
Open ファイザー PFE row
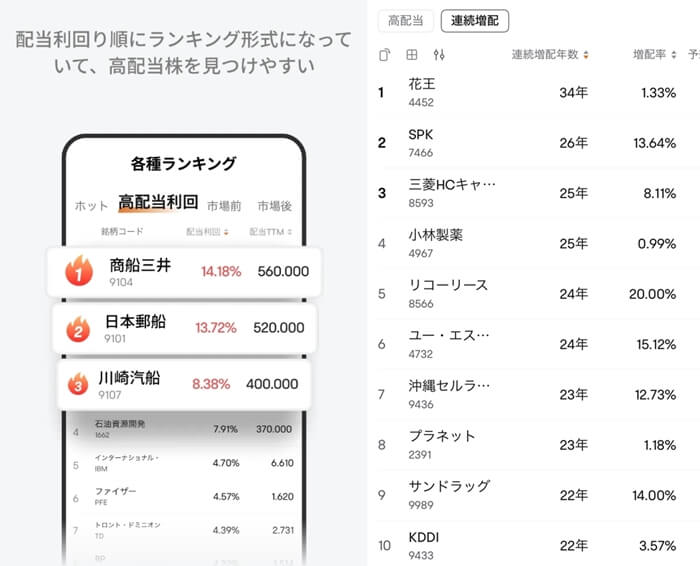[183, 496]
